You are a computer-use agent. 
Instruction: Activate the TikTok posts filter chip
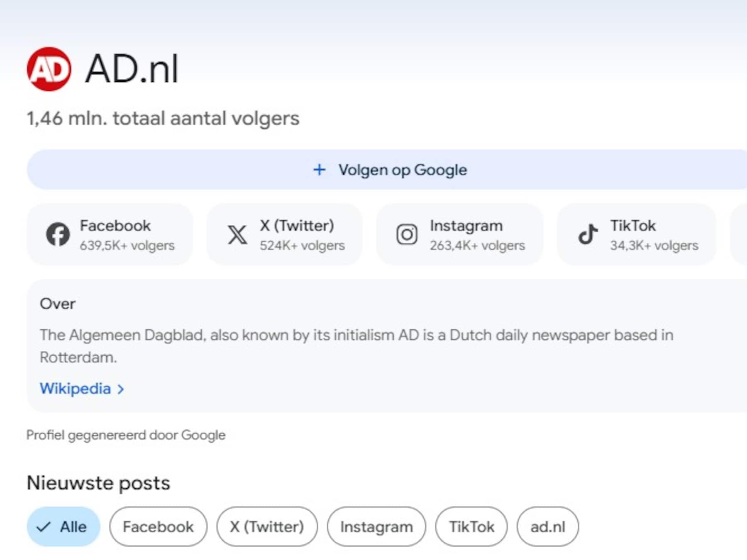pyautogui.click(x=471, y=526)
